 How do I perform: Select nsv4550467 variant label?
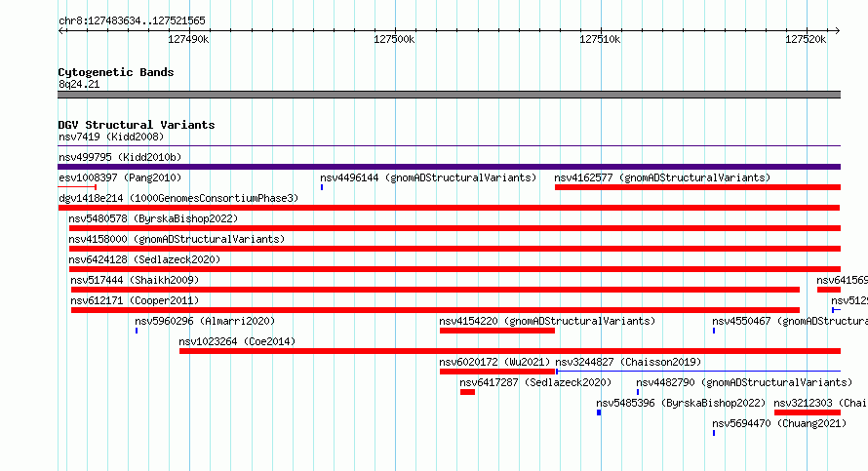click(789, 321)
